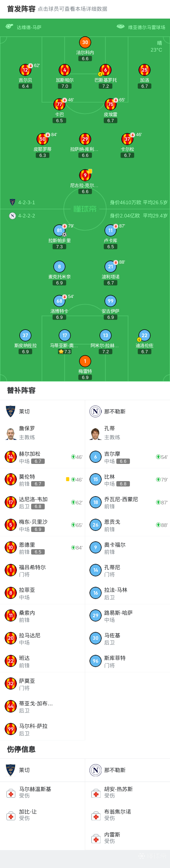Image resolution: width=170 pixels, height=868 pixels.
Task: Select 马蒂亚斯-奥 number 17 star-rated player
Action: 64,335
